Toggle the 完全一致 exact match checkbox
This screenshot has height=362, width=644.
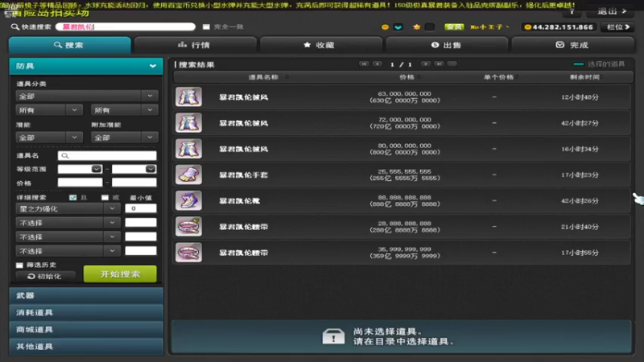(206, 27)
